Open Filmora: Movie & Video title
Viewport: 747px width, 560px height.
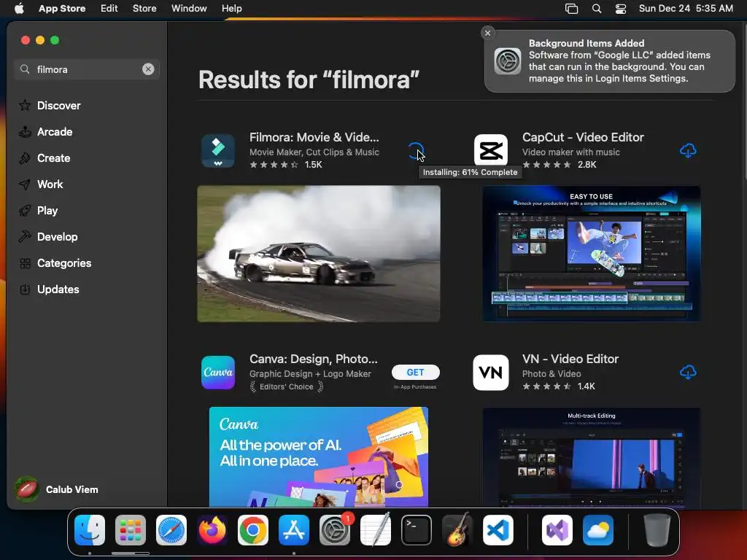(x=314, y=137)
